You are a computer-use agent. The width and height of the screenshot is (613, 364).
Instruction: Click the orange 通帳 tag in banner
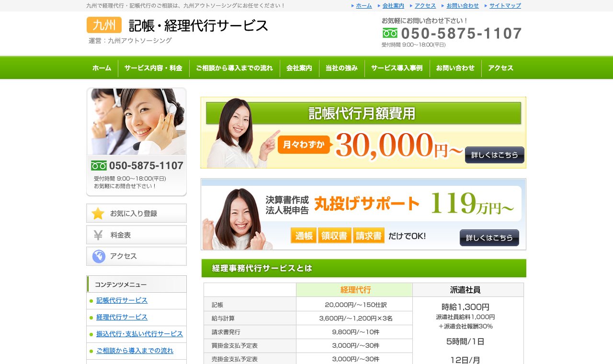pos(304,236)
